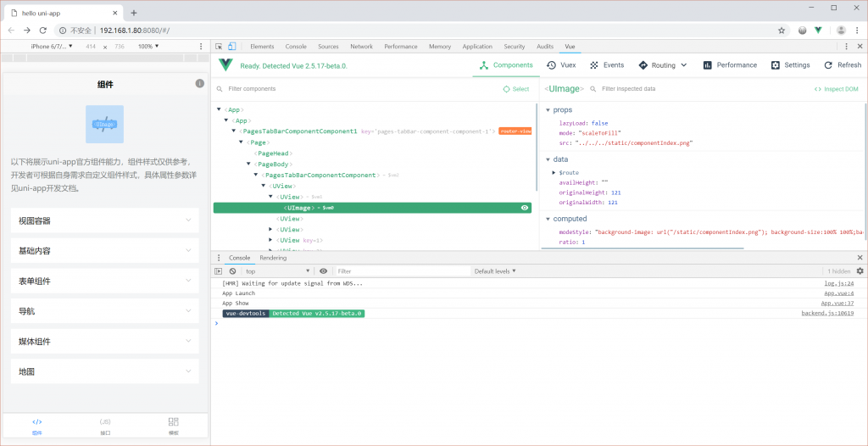868x446 pixels.
Task: Activate the inspect element picker icon
Action: point(220,47)
